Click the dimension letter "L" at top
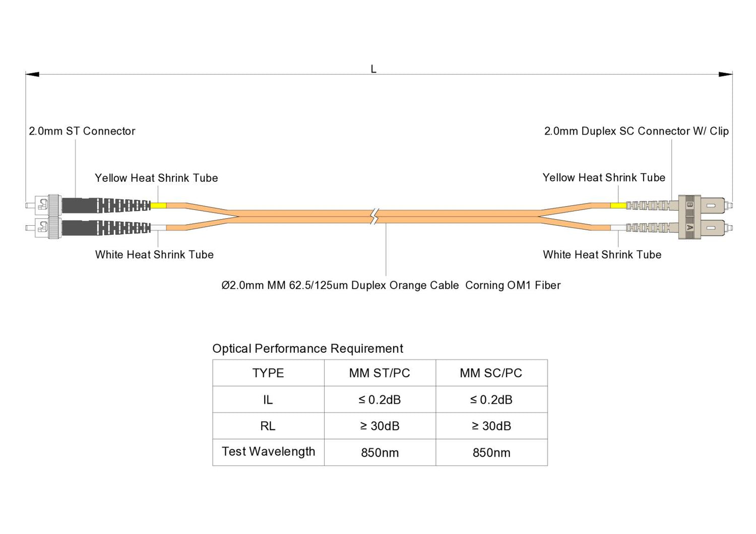Image resolution: width=756 pixels, height=534 pixels. click(x=373, y=69)
